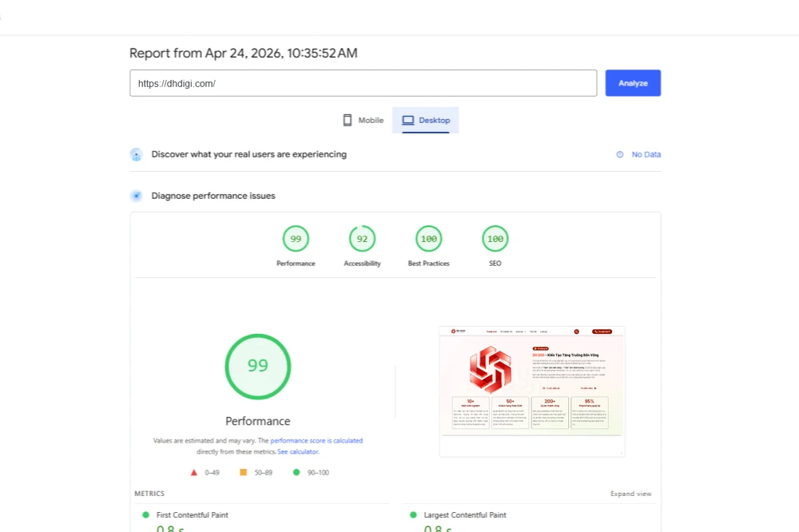The image size is (799, 532).
Task: Click the info icon beside No Data
Action: tap(620, 154)
